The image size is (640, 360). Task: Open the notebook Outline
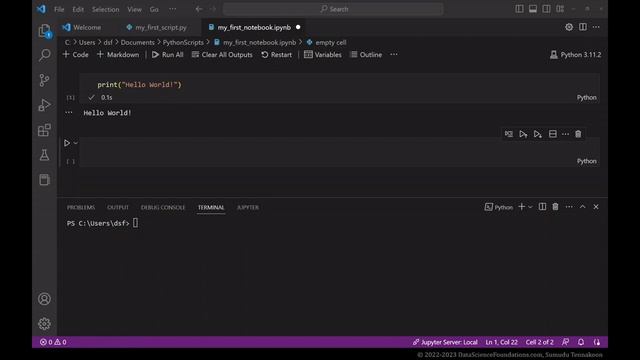pos(366,55)
